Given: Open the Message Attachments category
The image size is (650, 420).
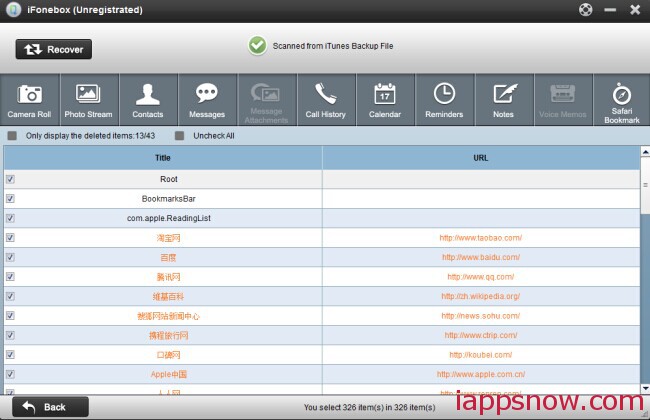Looking at the screenshot, I should coord(267,100).
